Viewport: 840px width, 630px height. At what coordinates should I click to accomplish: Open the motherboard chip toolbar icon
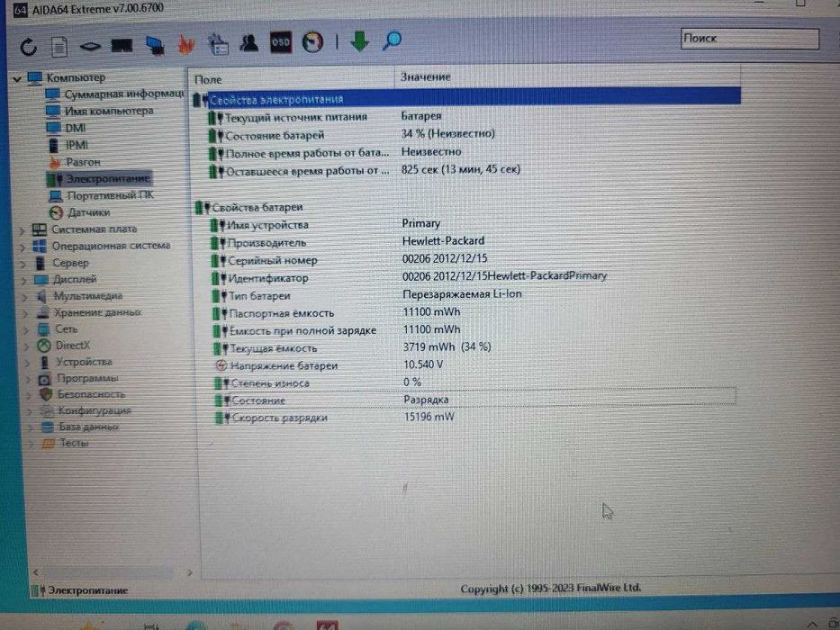tap(90, 47)
